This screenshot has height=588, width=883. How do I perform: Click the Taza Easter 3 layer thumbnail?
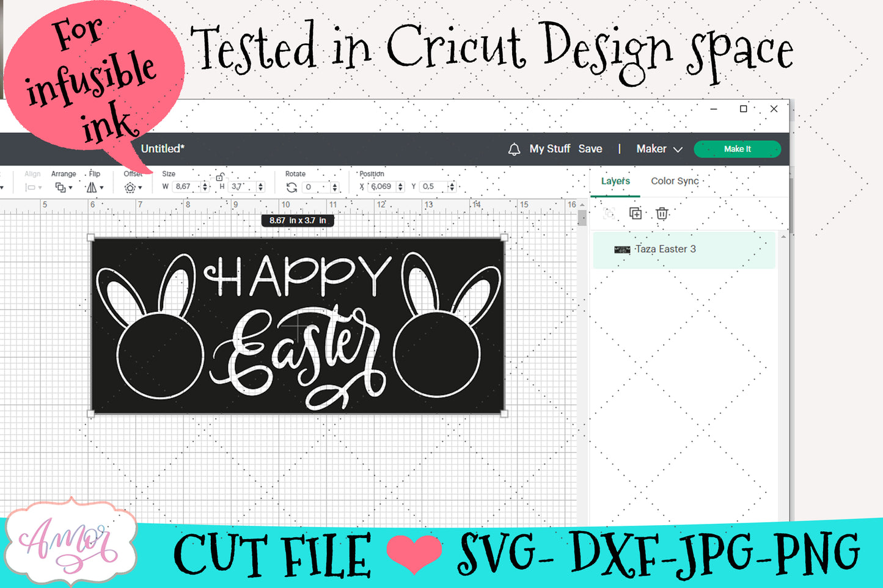coord(621,249)
